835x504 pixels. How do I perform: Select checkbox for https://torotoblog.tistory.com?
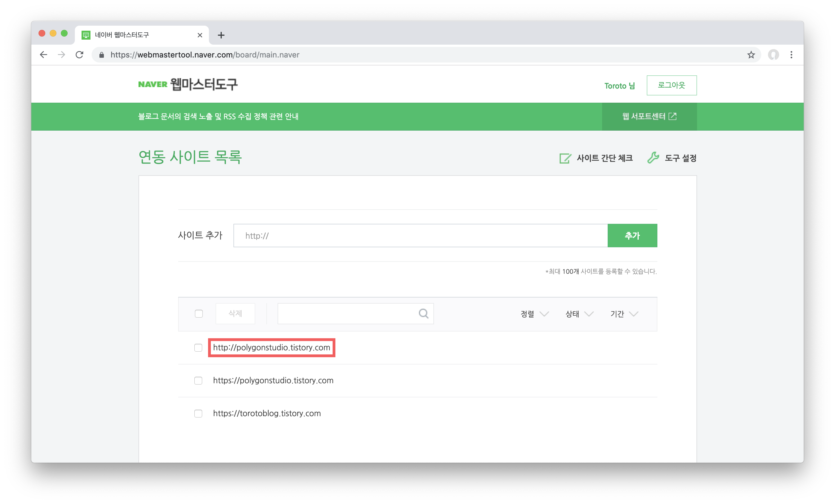(198, 414)
